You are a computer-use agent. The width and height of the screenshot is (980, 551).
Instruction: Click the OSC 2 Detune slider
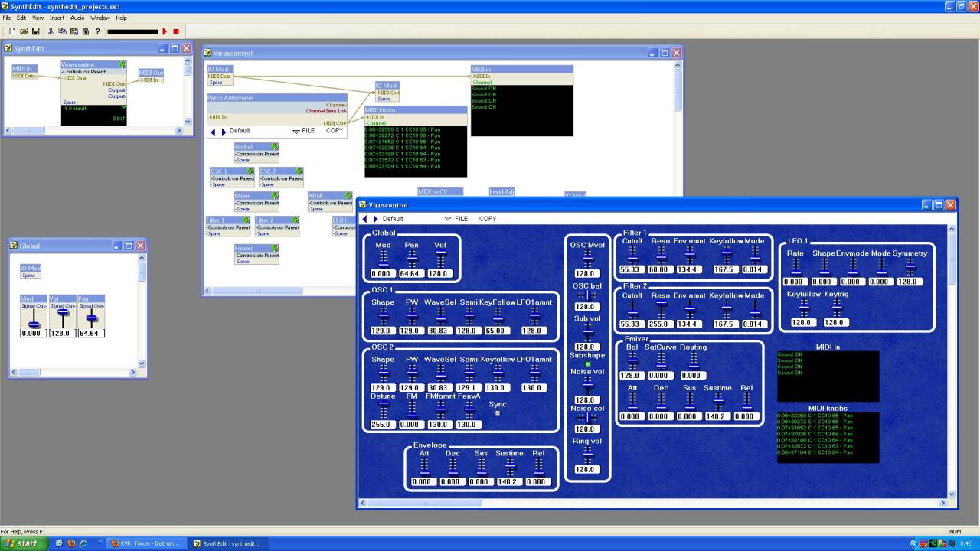[x=384, y=409]
